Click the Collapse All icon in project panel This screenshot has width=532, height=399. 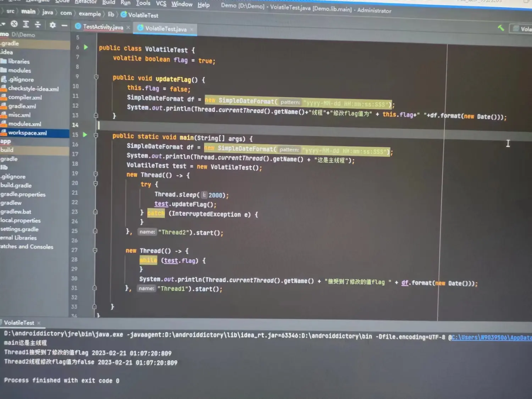click(38, 24)
